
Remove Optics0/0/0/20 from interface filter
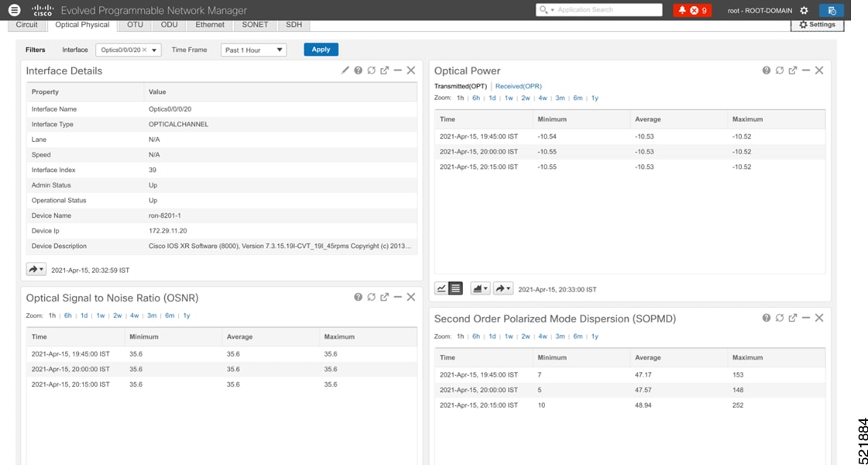pos(145,50)
